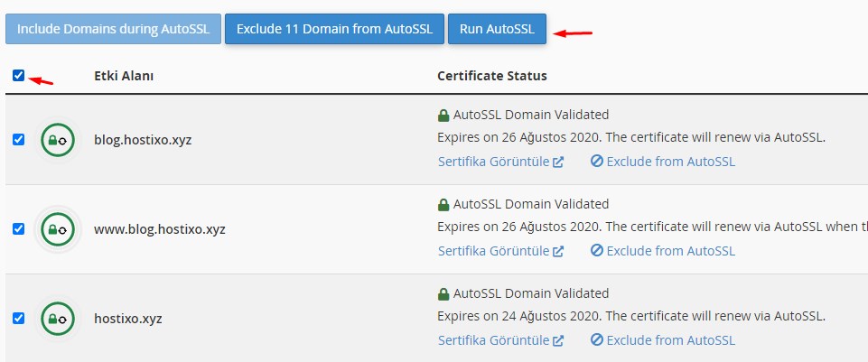Image resolution: width=868 pixels, height=362 pixels.
Task: Click the green padlock beside www.blog.hostixo.xyz validated status
Action: click(x=443, y=205)
